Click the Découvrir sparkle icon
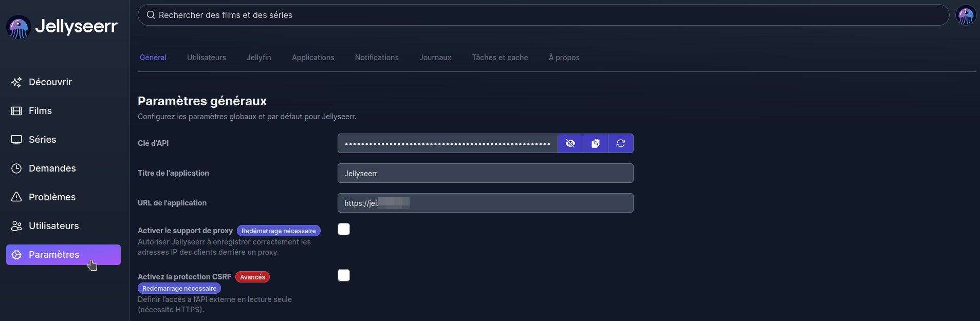 coord(16,82)
